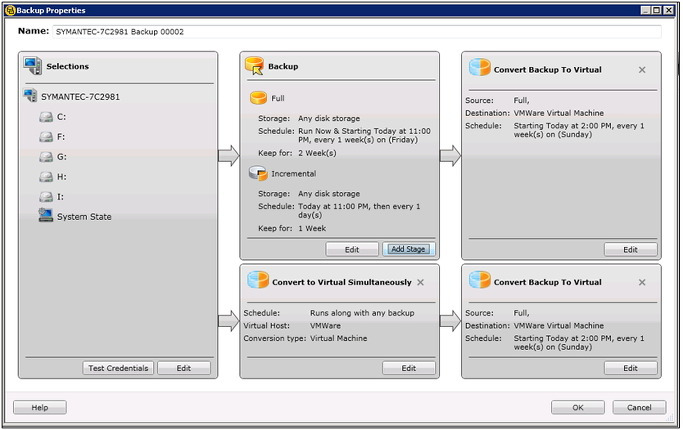
Task: Click the "Full" backup label text
Action: click(278, 98)
